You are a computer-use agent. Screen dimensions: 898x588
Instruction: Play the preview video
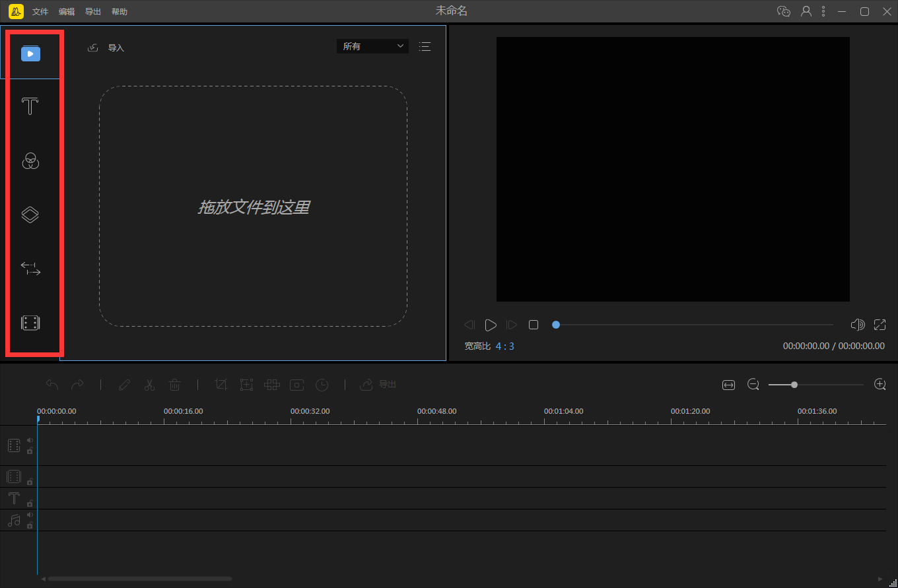tap(490, 325)
